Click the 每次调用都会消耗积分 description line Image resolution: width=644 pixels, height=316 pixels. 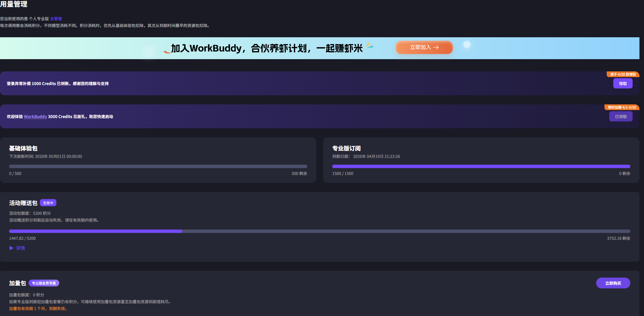(x=105, y=26)
